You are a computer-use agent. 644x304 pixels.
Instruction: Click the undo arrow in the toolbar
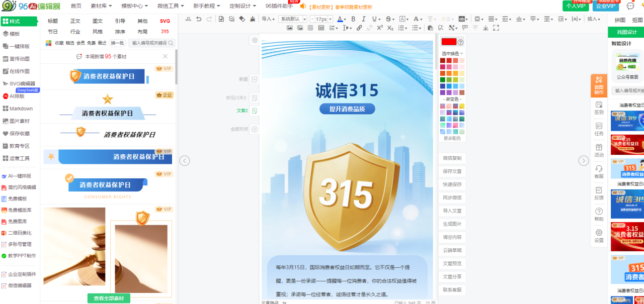pos(199,19)
